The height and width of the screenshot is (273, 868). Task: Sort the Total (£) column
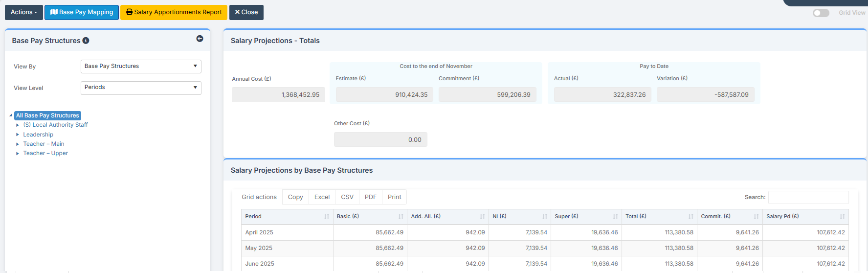[x=691, y=216]
